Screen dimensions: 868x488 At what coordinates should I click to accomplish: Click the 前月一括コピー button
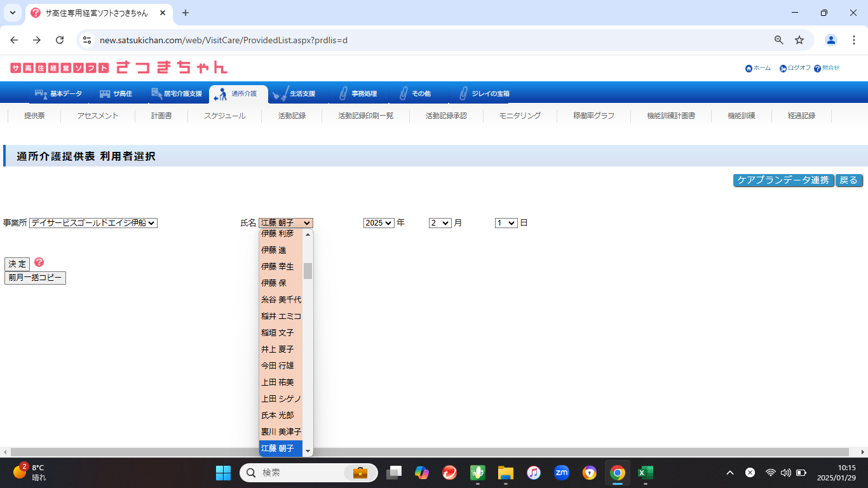(x=35, y=278)
